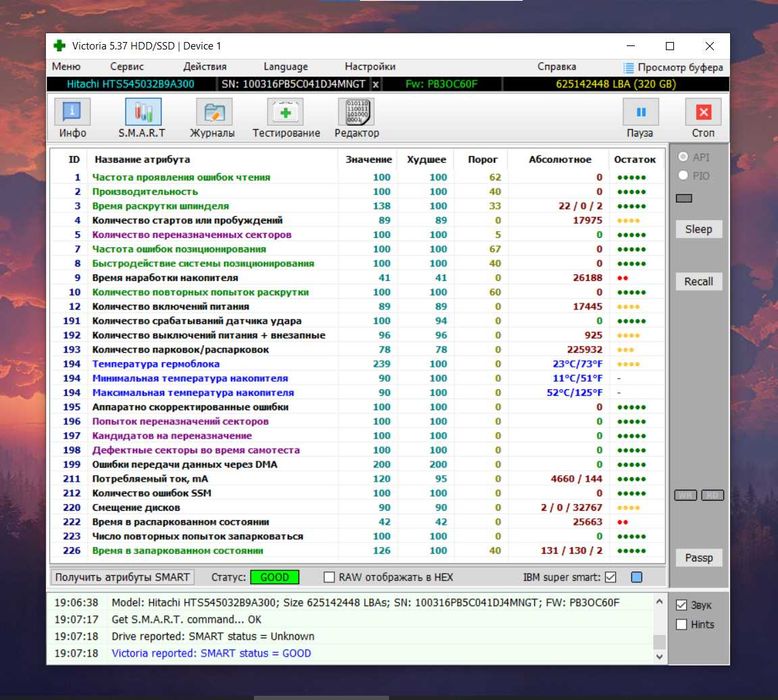Open the Сервис menu

coord(127,66)
